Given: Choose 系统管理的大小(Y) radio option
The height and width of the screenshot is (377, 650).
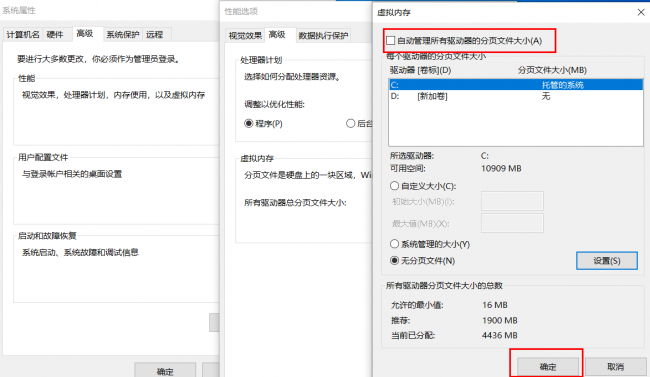Looking at the screenshot, I should coord(395,244).
